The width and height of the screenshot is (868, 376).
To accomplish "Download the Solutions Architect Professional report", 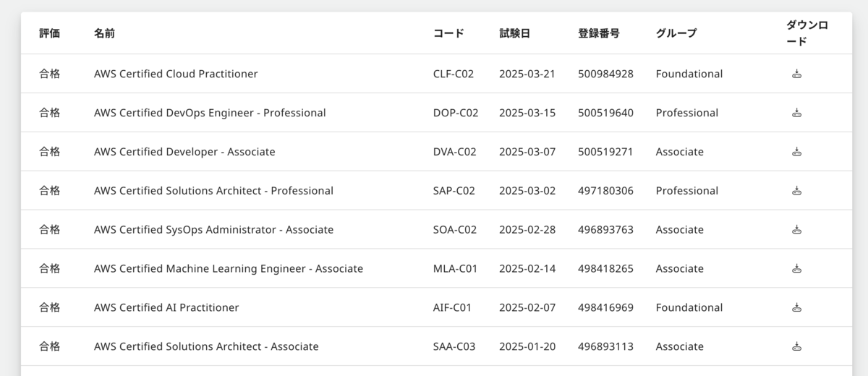I will 796,191.
